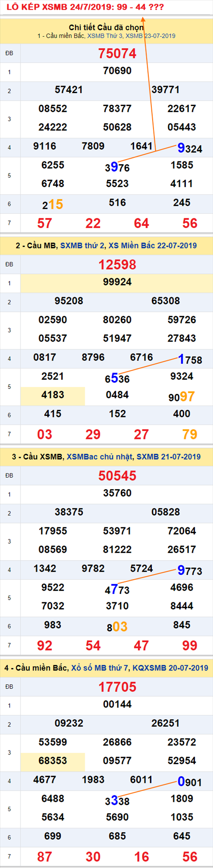Click special prize number 50545
The height and width of the screenshot is (868, 213).
[x=117, y=475]
